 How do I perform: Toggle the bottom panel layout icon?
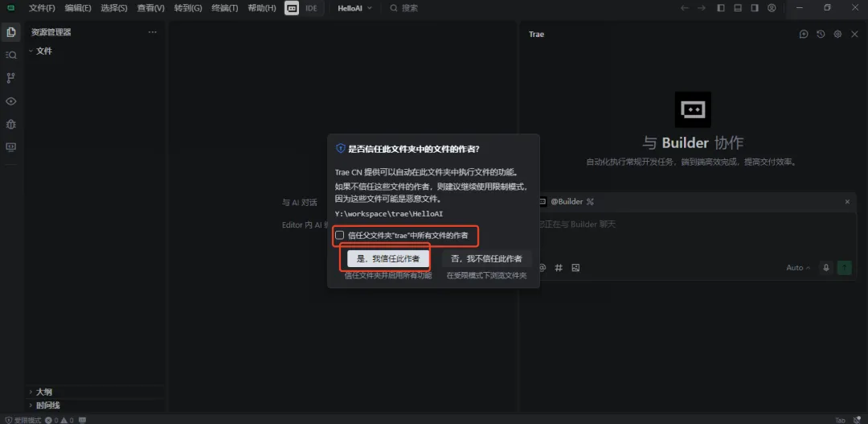(x=737, y=8)
